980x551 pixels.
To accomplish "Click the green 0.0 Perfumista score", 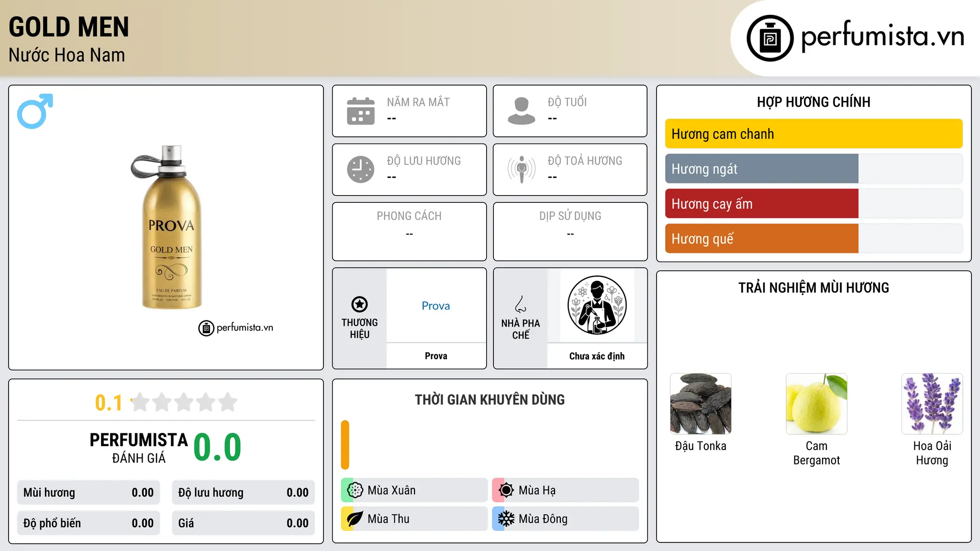I will pyautogui.click(x=218, y=447).
